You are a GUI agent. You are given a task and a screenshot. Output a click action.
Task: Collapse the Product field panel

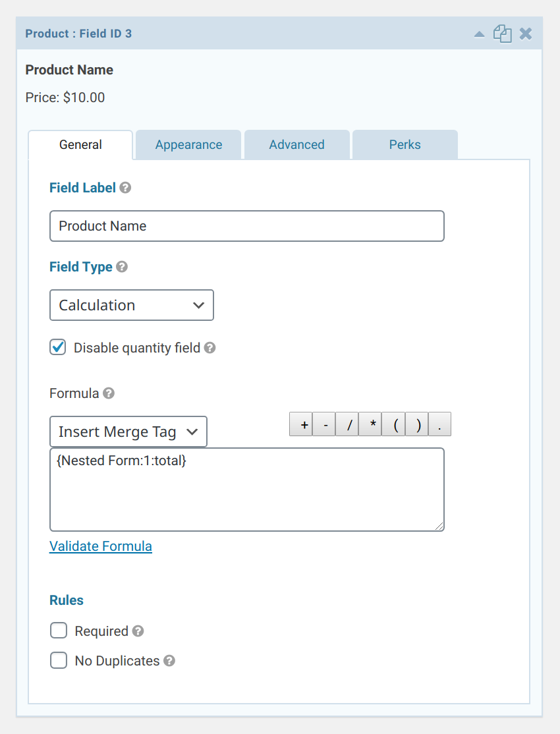tap(479, 34)
